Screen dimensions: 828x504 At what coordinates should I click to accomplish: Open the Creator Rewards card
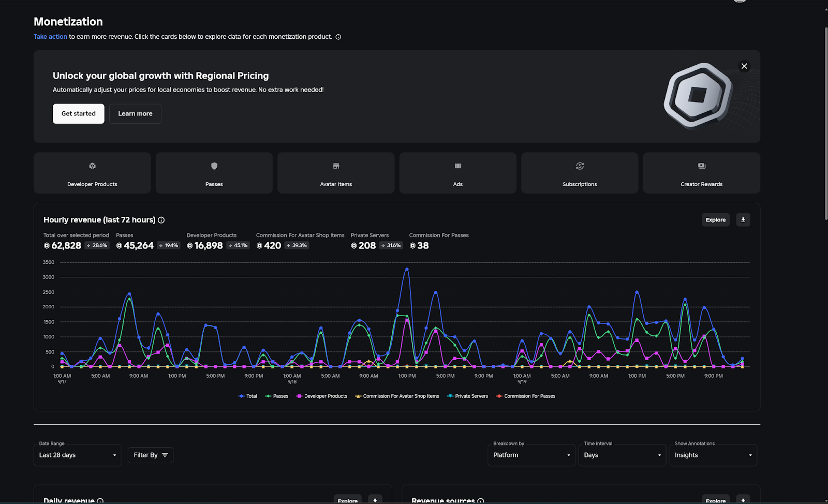pos(701,173)
